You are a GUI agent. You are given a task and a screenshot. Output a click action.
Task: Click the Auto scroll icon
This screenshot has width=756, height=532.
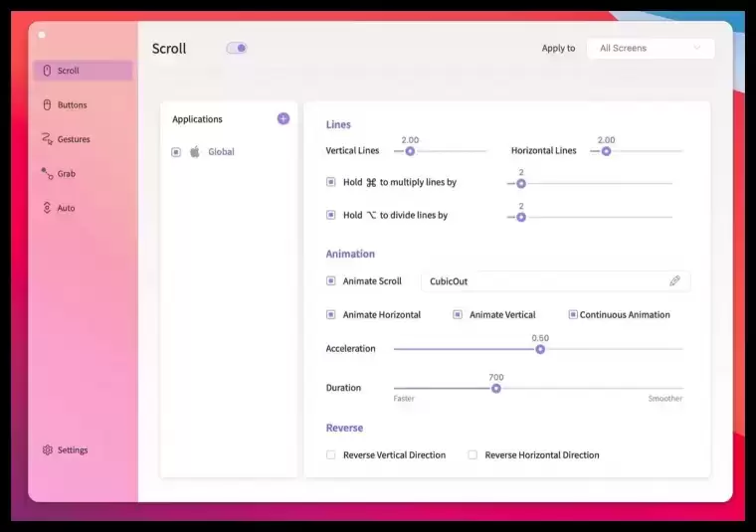tap(47, 208)
